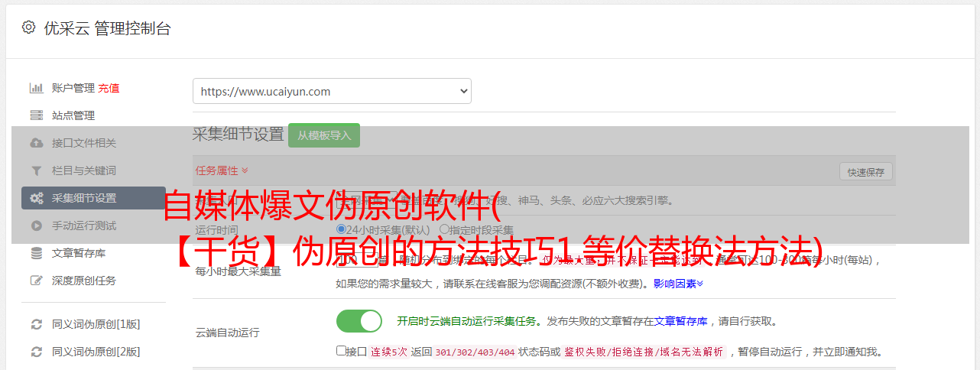
Task: Click the edit icon for 深度原创任务
Action: click(36, 281)
